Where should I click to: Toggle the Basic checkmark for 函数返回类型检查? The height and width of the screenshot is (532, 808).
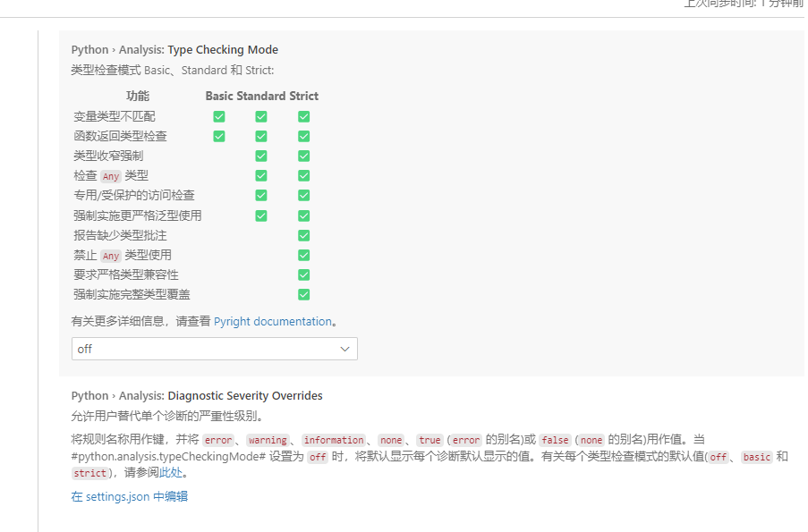[x=219, y=136]
